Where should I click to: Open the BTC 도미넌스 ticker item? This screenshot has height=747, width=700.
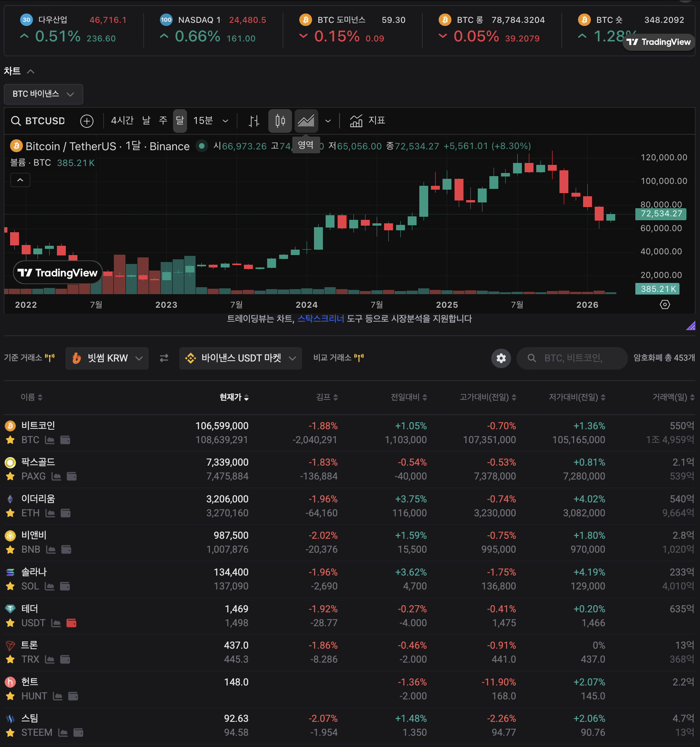pos(352,29)
